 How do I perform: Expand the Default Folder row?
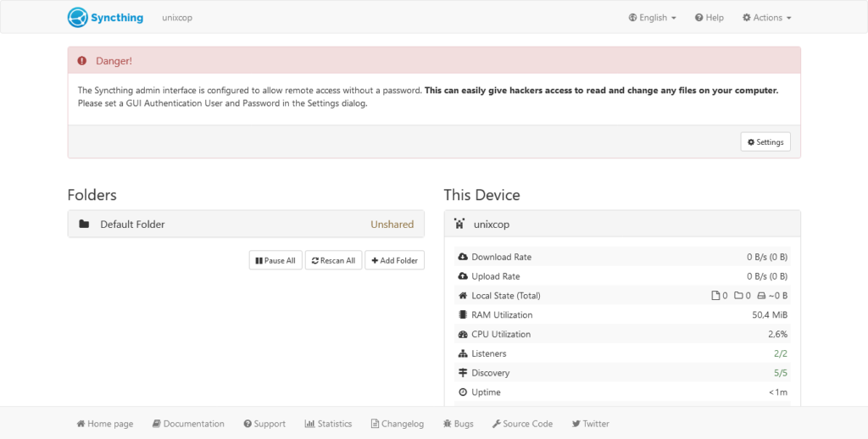[246, 225]
